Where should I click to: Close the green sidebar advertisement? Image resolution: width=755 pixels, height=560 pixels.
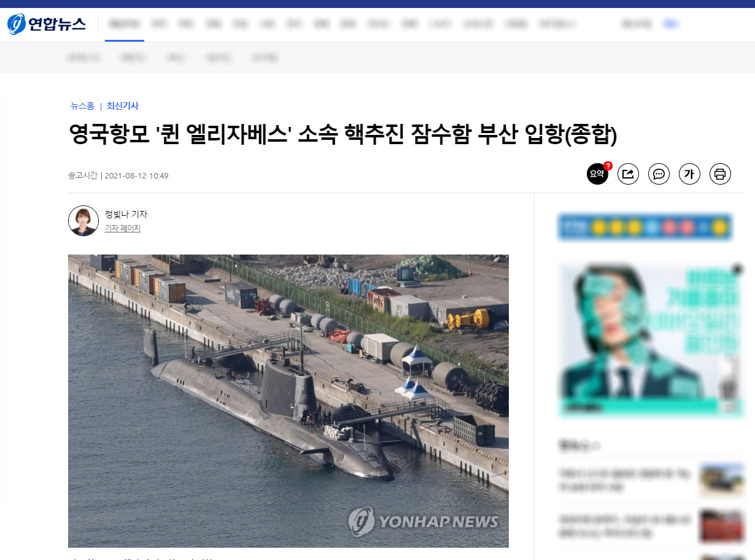click(x=738, y=269)
